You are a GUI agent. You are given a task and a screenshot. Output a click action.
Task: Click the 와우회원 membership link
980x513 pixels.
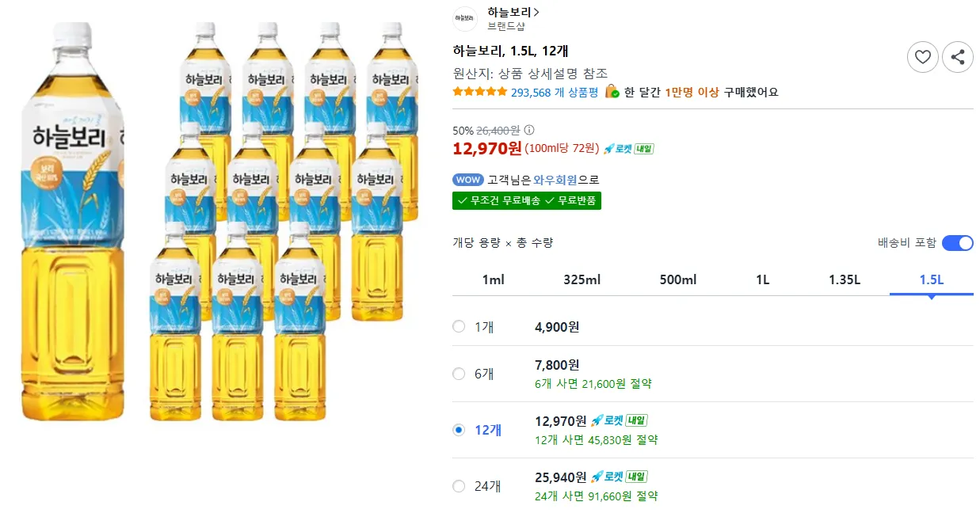point(555,180)
